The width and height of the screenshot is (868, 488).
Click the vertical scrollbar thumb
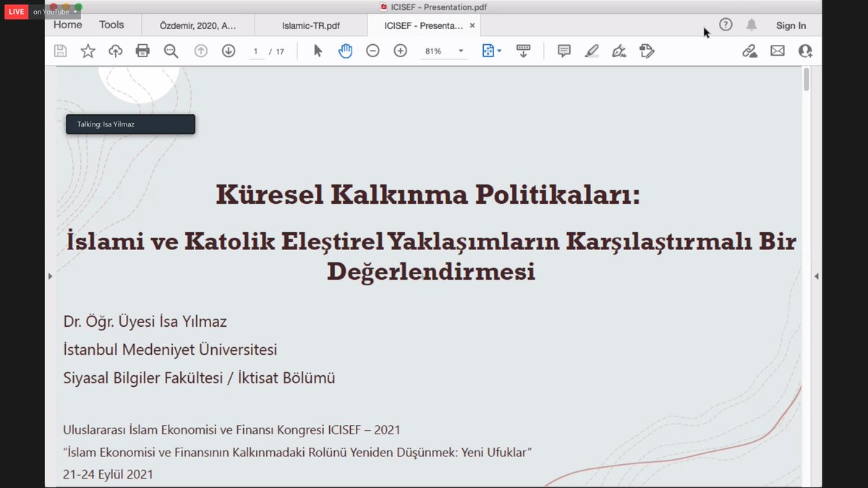click(806, 79)
